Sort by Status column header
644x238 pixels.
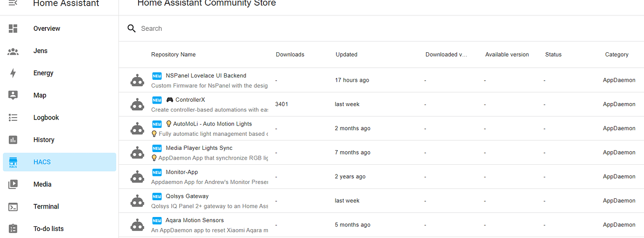[x=553, y=55]
